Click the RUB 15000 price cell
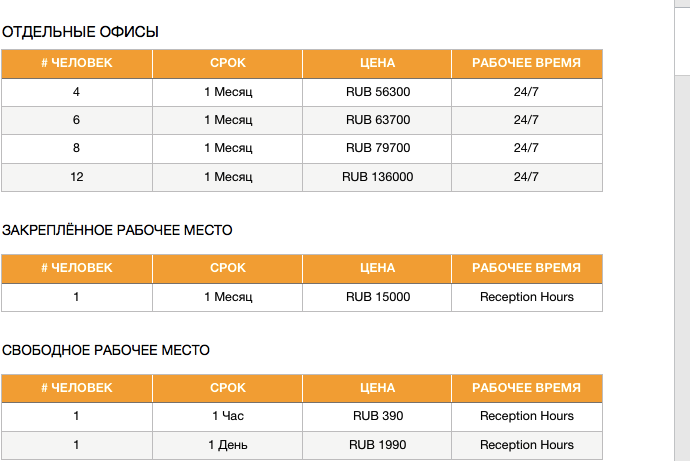The height and width of the screenshot is (461, 690). (x=377, y=297)
